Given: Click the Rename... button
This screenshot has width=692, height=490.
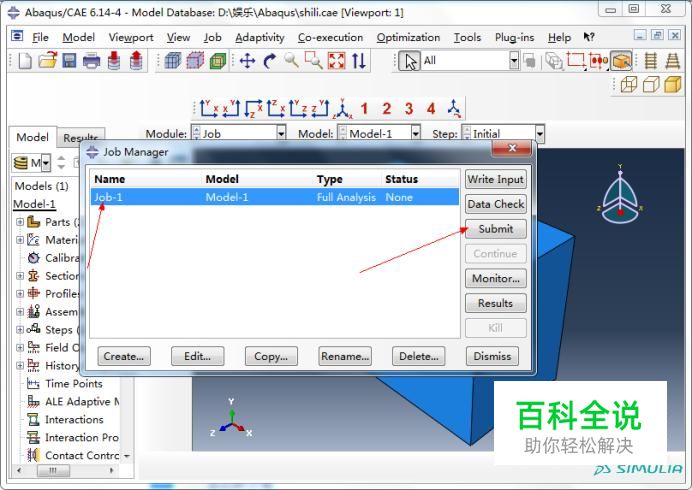Looking at the screenshot, I should [x=345, y=356].
